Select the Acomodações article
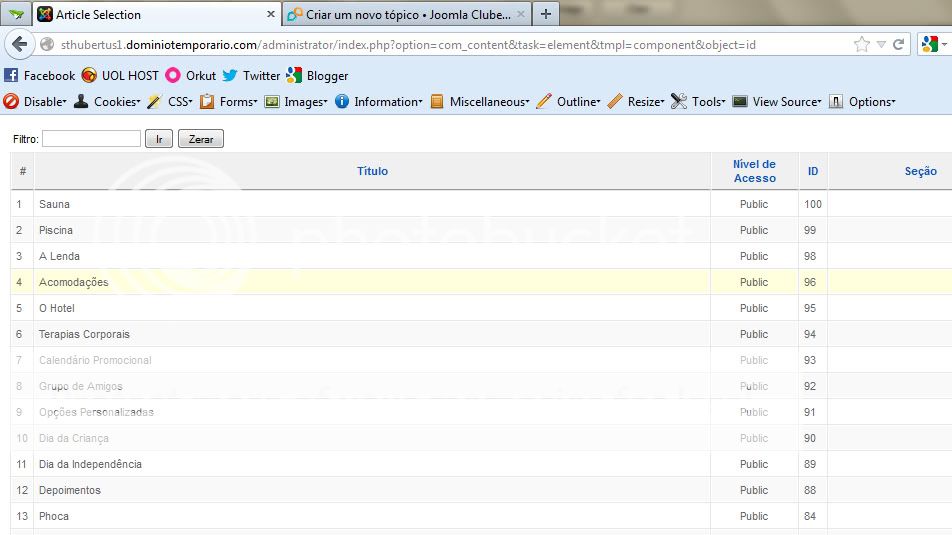 click(73, 283)
